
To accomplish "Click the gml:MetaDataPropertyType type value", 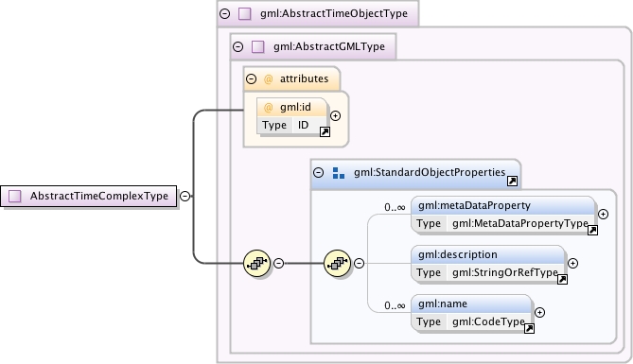I will click(x=520, y=223).
